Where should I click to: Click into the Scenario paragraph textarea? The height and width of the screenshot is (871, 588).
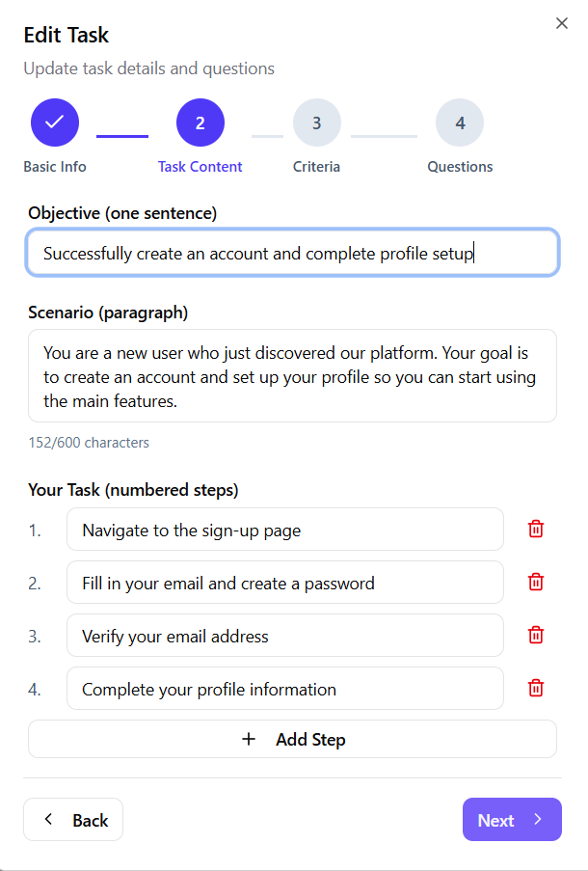(x=292, y=375)
